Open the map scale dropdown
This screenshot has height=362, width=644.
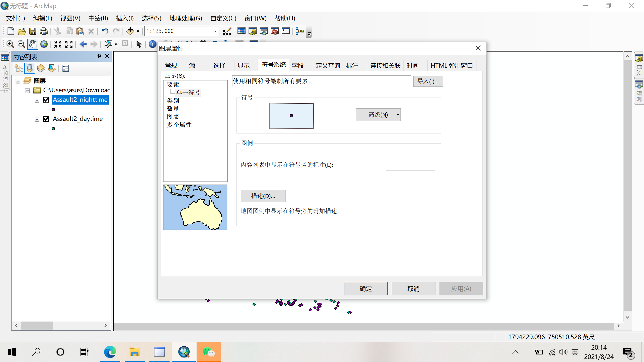point(214,31)
